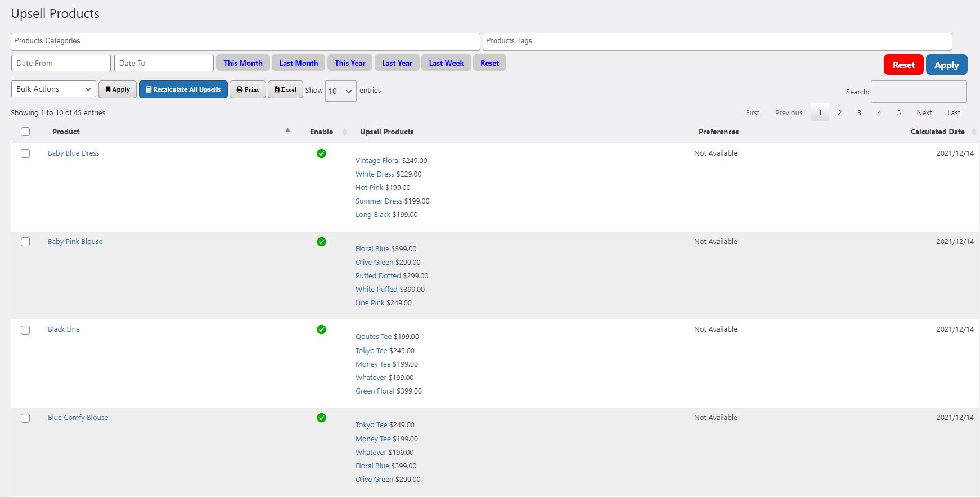This screenshot has height=497, width=980.
Task: Click the green enable checkmark for Baby Blue Dress
Action: [x=321, y=153]
